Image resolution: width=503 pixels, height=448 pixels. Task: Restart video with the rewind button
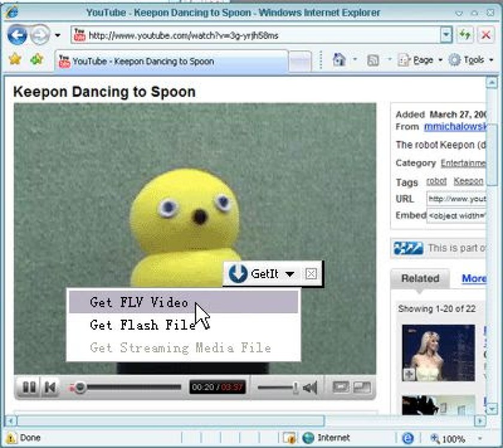(50, 388)
